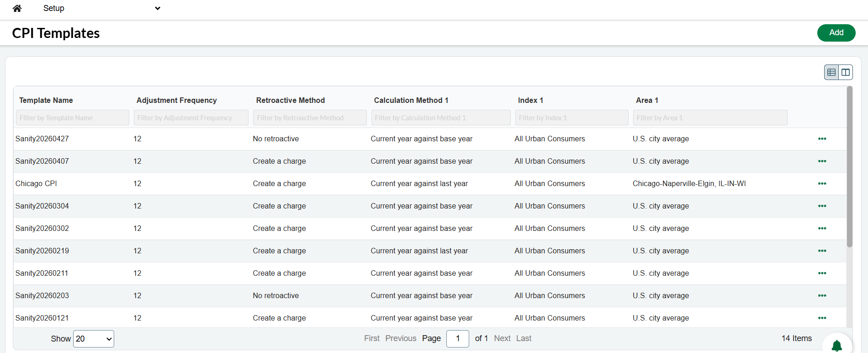Open actions menu for Sanity20260219
Image resolution: width=868 pixels, height=353 pixels.
click(822, 251)
